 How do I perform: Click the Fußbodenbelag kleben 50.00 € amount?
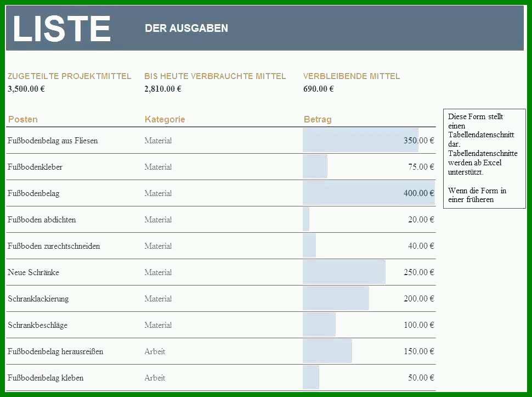421,378
